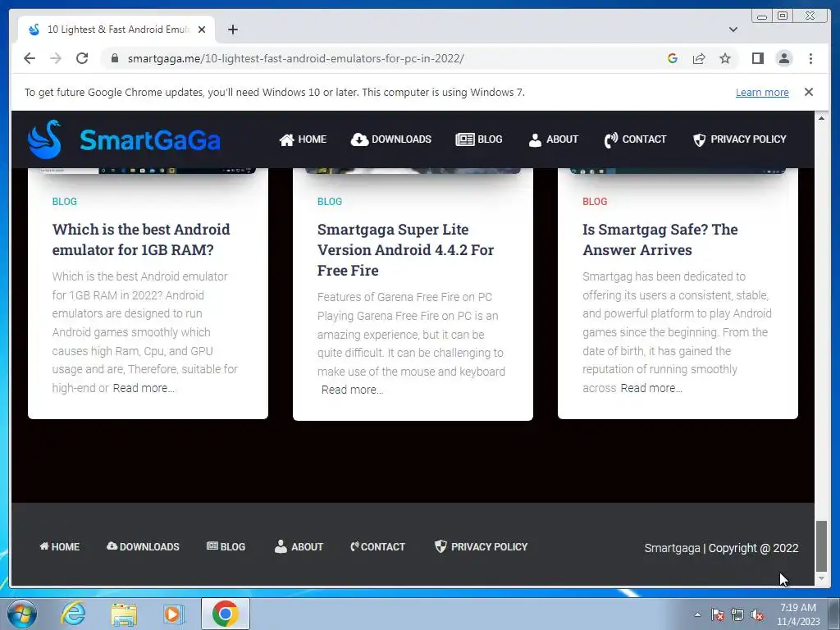Viewport: 840px width, 630px height.
Task: Go back with the browser back arrow
Action: [30, 58]
